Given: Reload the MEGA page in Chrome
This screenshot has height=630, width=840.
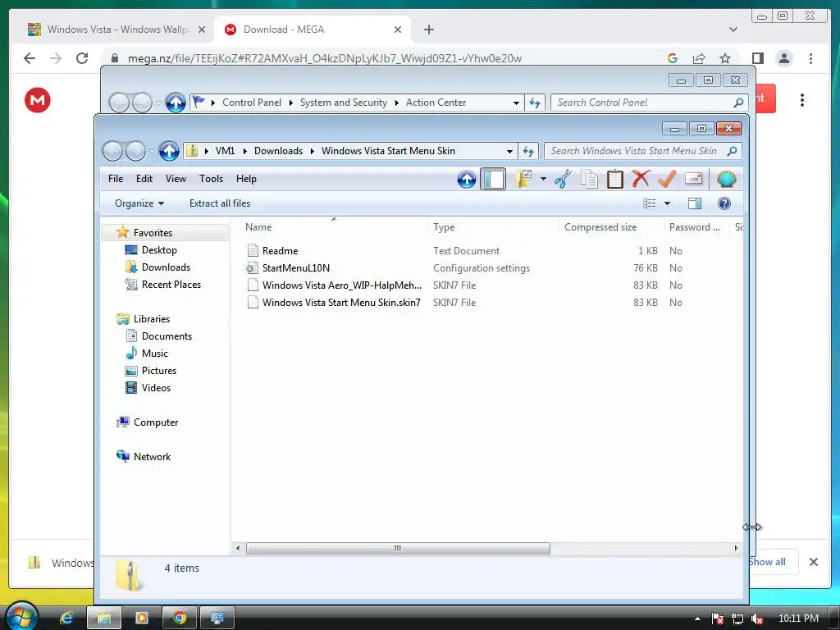Looking at the screenshot, I should [82, 58].
